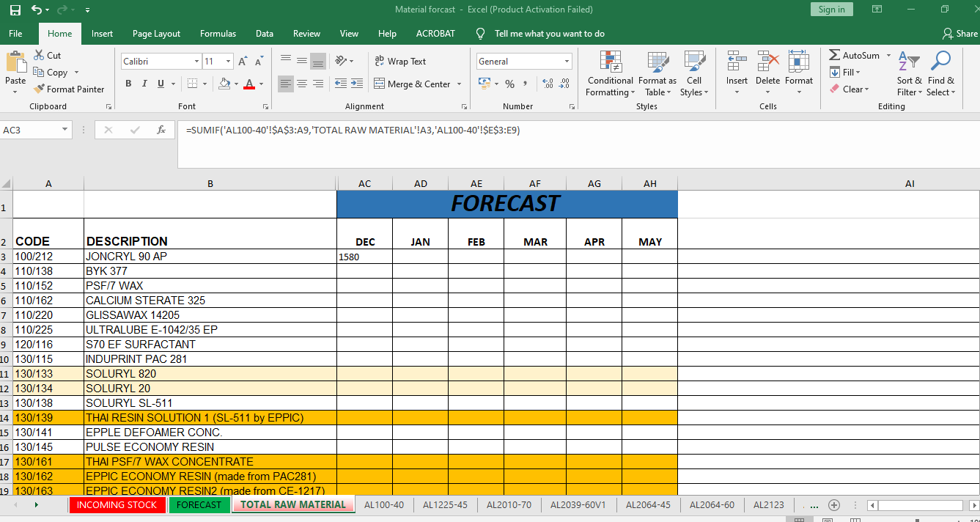Expand the General number format dropdown
This screenshot has height=522, width=980.
[567, 62]
